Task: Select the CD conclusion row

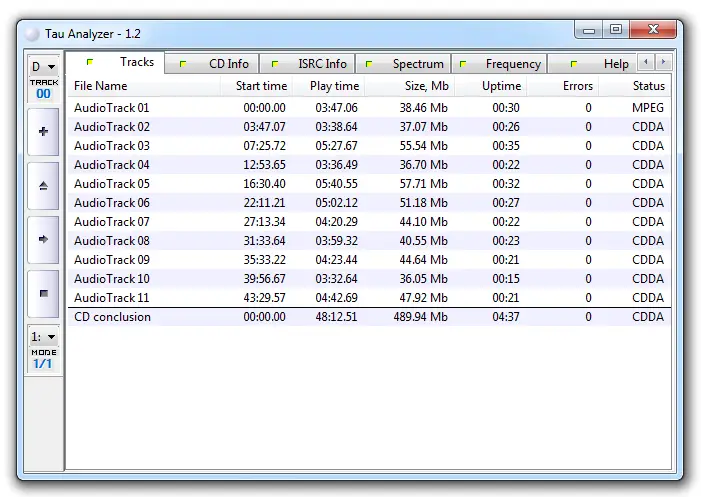Action: click(x=369, y=317)
